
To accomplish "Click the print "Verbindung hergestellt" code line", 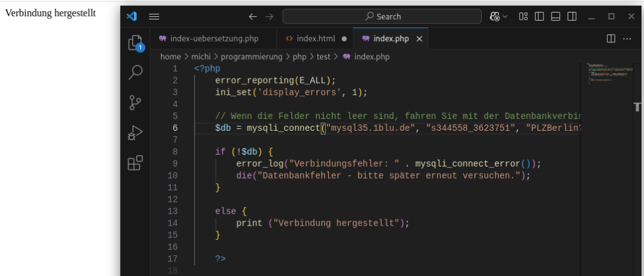I will [x=323, y=223].
